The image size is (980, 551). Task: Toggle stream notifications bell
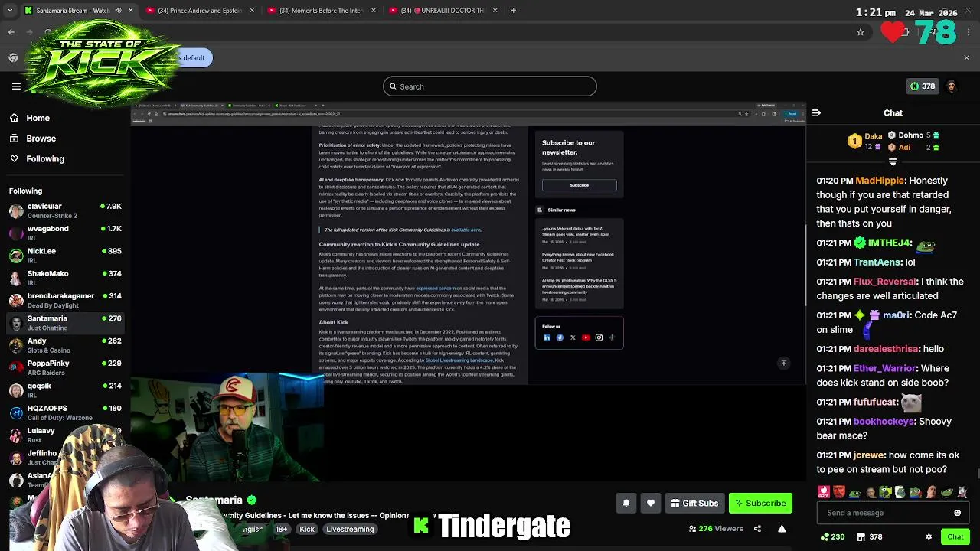(x=626, y=503)
